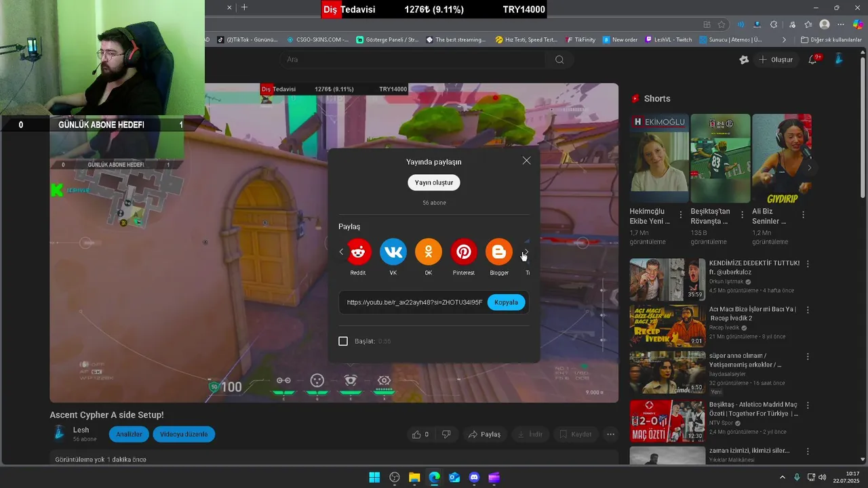Open the Ali Biz Seninler short thumbnail
This screenshot has height=488, width=868.
(x=782, y=158)
